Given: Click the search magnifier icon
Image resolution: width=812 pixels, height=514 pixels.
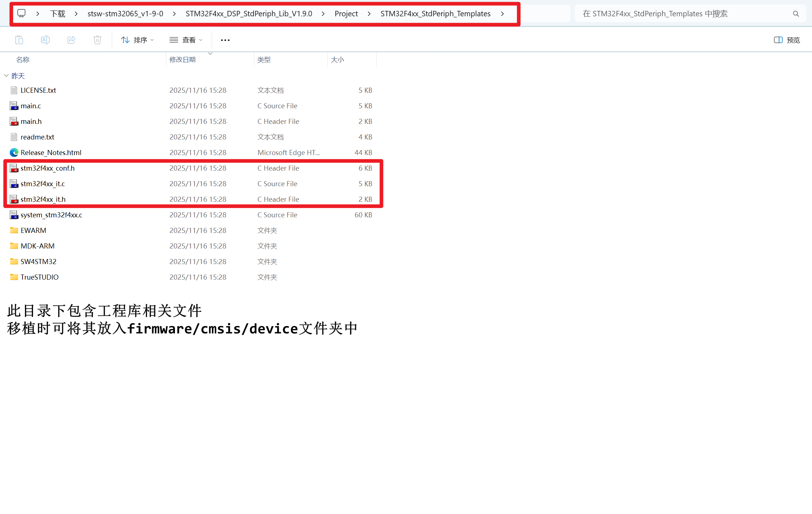Looking at the screenshot, I should (796, 14).
